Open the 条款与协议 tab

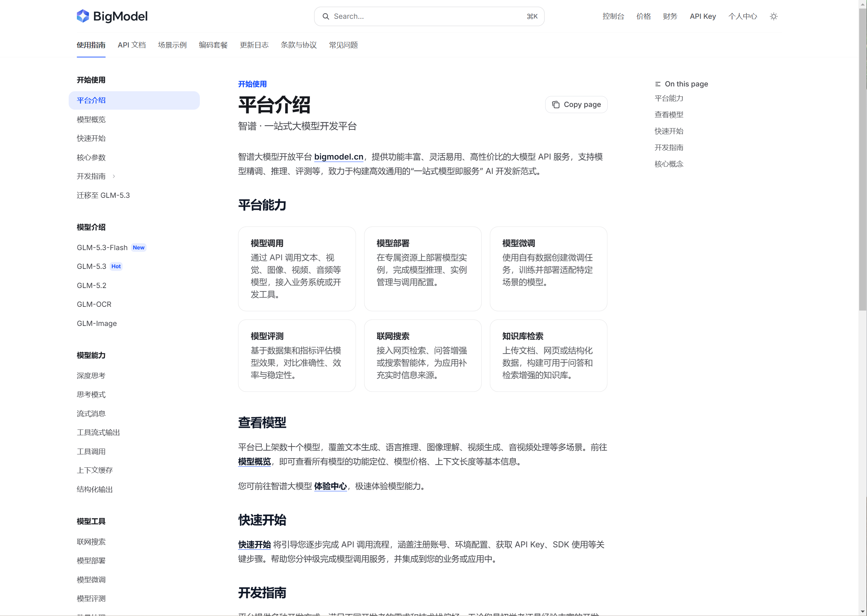[299, 45]
